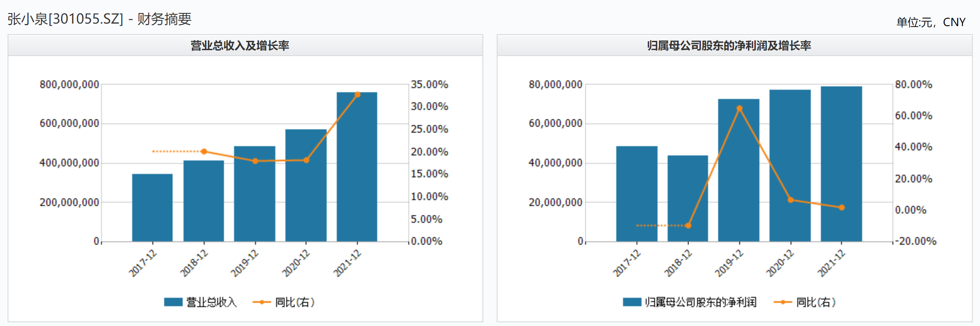Click the 2018-12 x-axis label in profit chart

point(678,263)
